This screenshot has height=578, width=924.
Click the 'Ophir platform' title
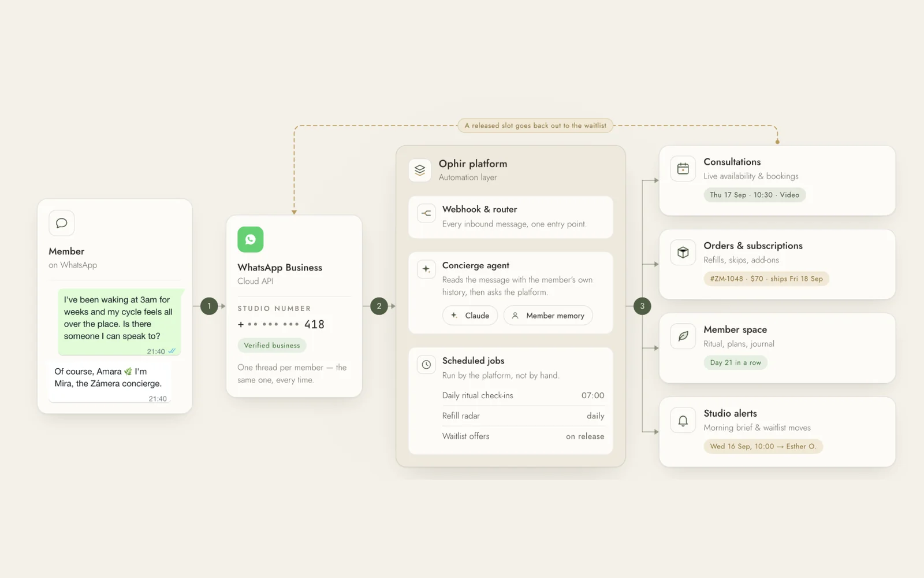[x=473, y=164]
